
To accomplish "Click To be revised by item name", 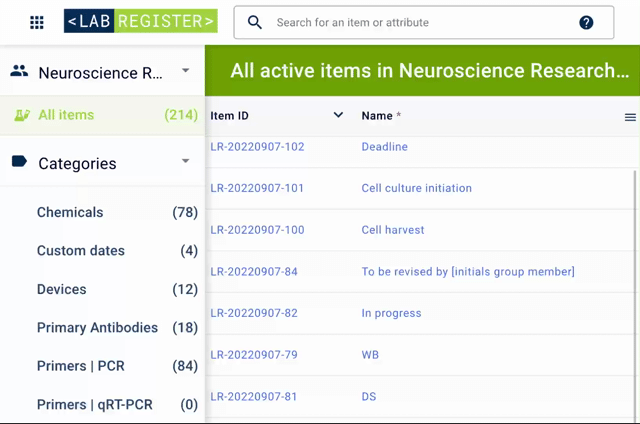I will coord(468,272).
